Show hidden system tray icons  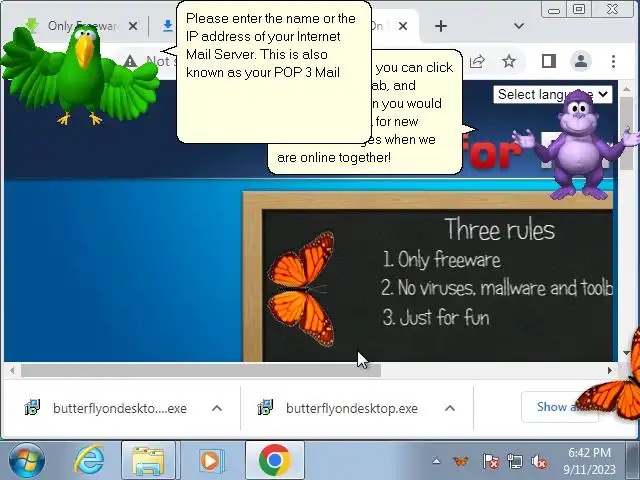coord(436,461)
